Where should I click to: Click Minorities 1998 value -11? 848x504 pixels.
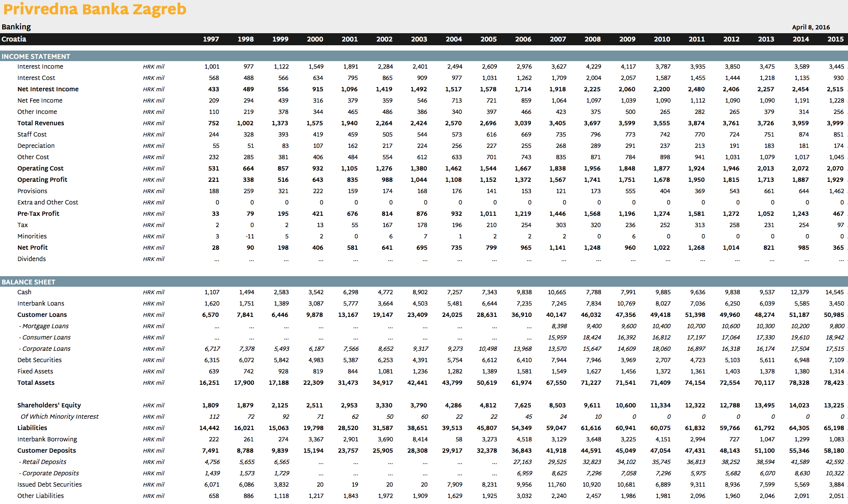[250, 236]
